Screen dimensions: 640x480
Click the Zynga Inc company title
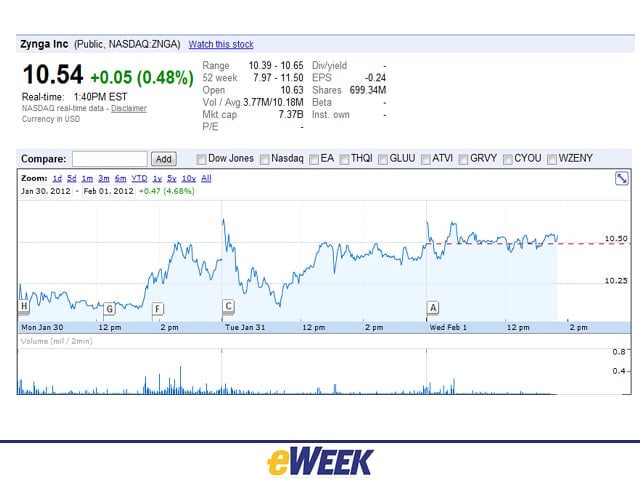click(44, 44)
